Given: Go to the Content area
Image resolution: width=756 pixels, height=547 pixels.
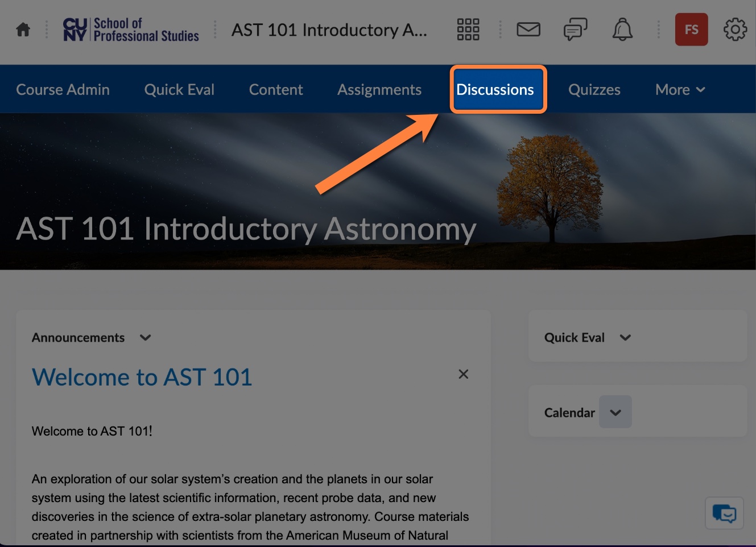Looking at the screenshot, I should [x=275, y=89].
